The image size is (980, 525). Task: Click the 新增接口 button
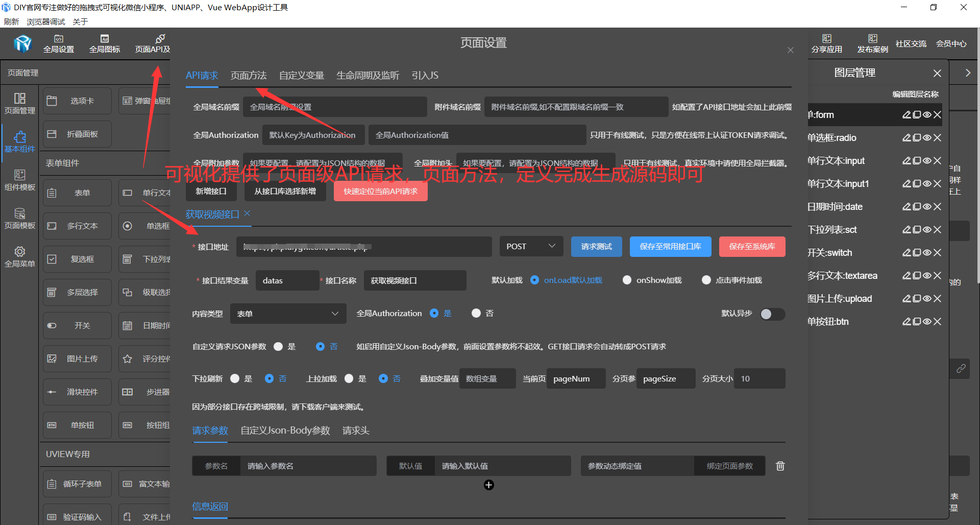click(211, 191)
